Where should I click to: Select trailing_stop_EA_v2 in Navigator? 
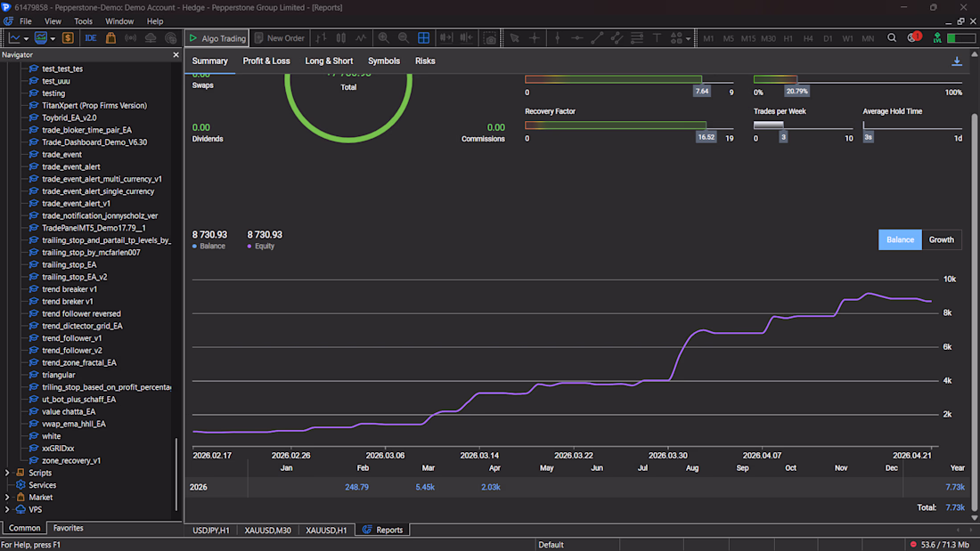pos(74,277)
